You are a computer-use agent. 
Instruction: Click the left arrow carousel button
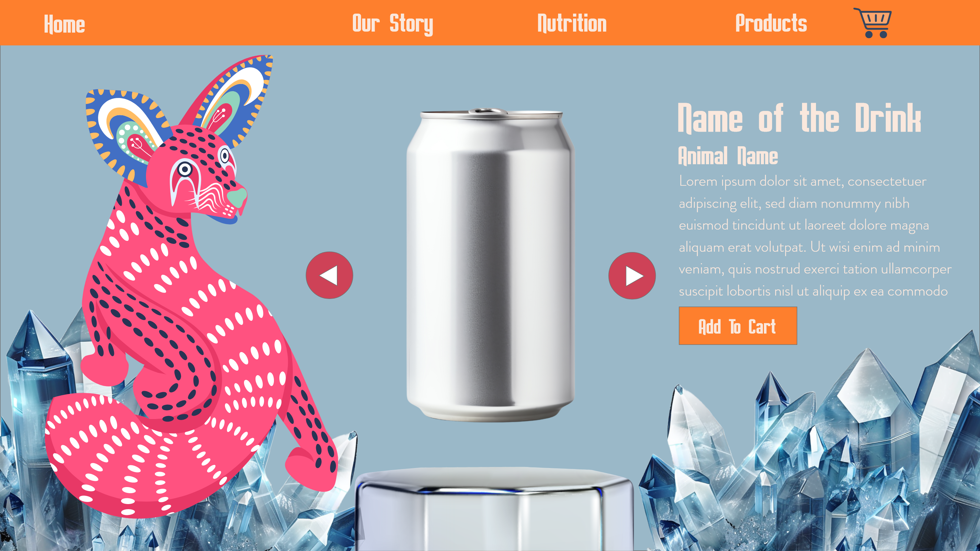click(x=329, y=275)
